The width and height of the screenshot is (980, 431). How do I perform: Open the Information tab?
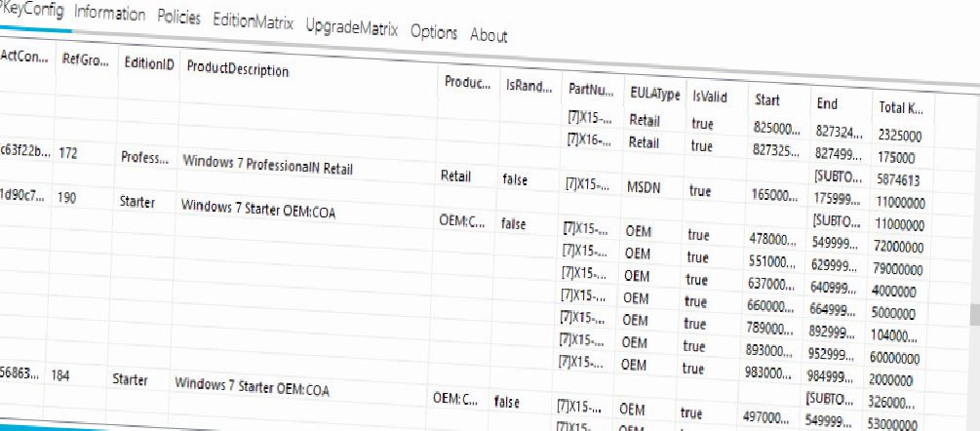109,14
